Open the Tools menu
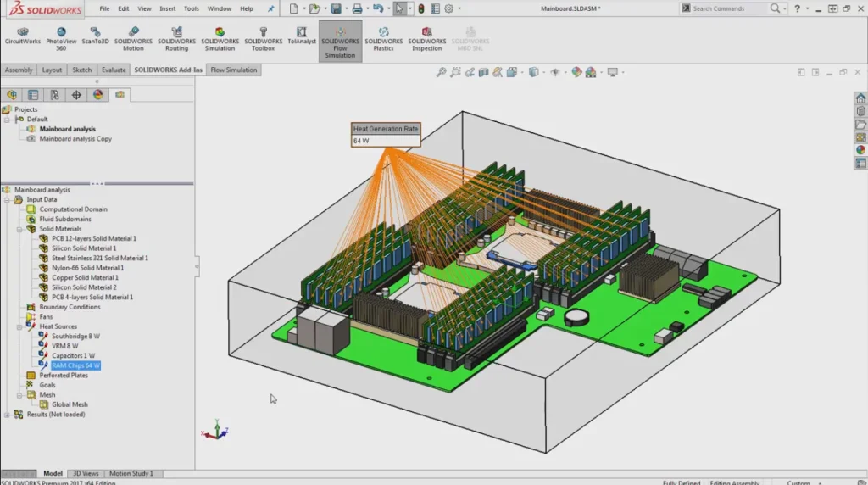Viewport: 868px width, 485px height. pos(191,8)
